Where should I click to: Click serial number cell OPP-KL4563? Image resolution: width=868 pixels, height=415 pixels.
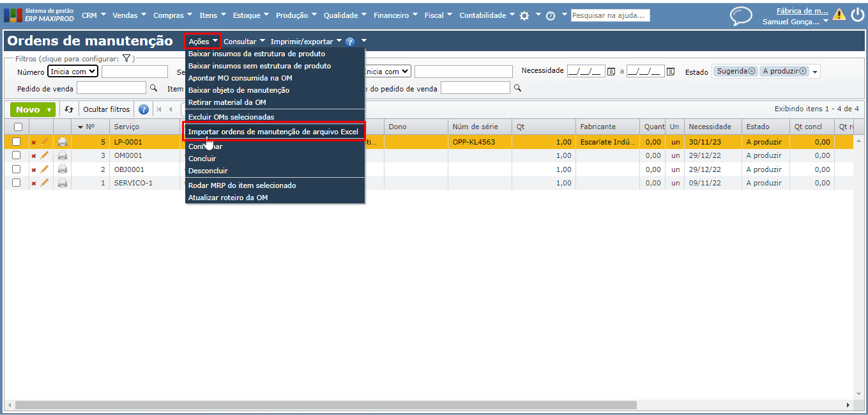(x=474, y=142)
